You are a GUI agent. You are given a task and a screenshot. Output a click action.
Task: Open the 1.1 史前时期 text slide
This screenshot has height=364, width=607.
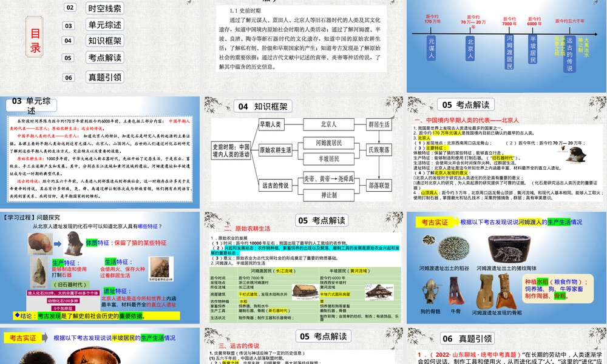[303, 46]
